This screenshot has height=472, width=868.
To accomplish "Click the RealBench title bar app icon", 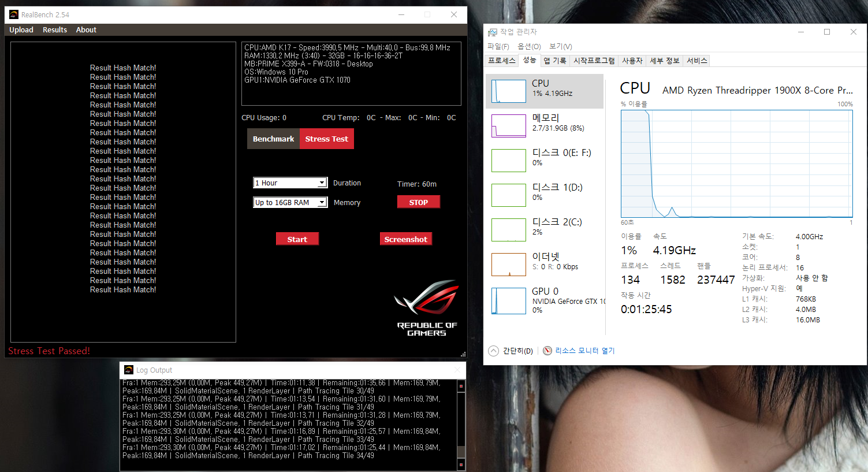I will point(14,14).
